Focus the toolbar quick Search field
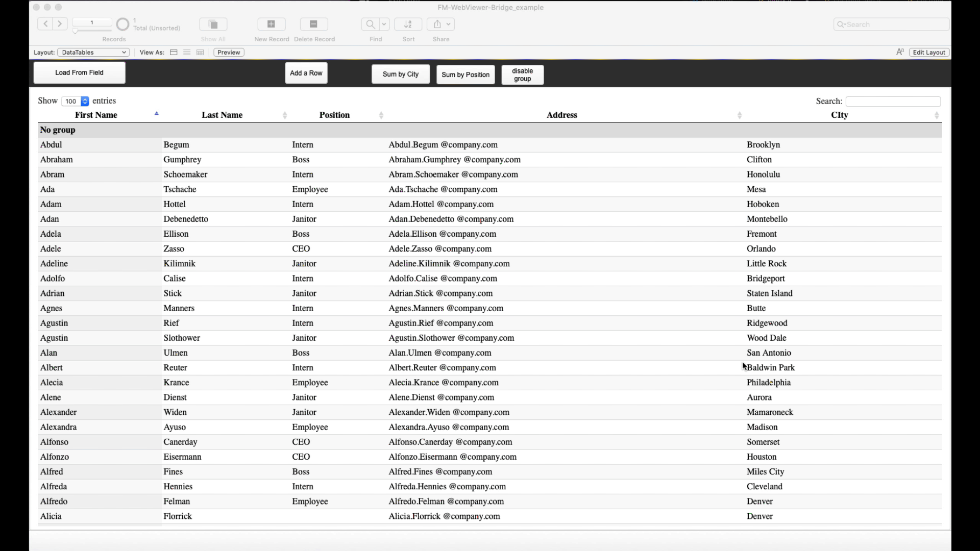 [x=892, y=24]
